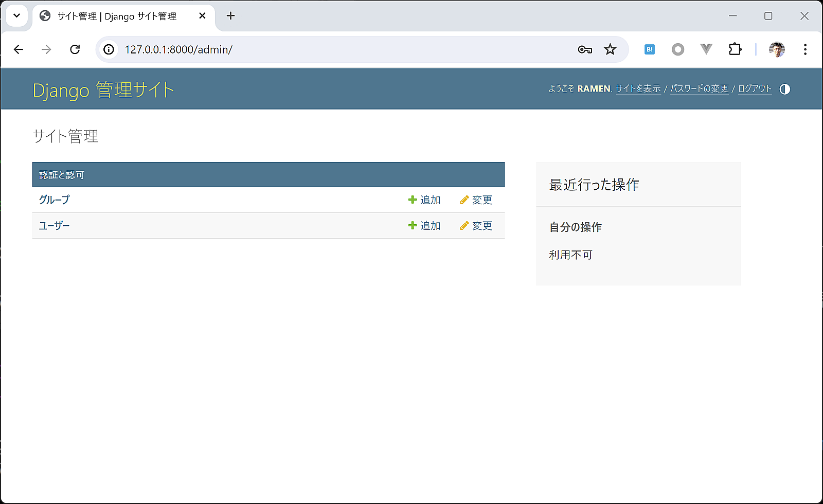Bookmark this page with the star icon

(x=610, y=49)
